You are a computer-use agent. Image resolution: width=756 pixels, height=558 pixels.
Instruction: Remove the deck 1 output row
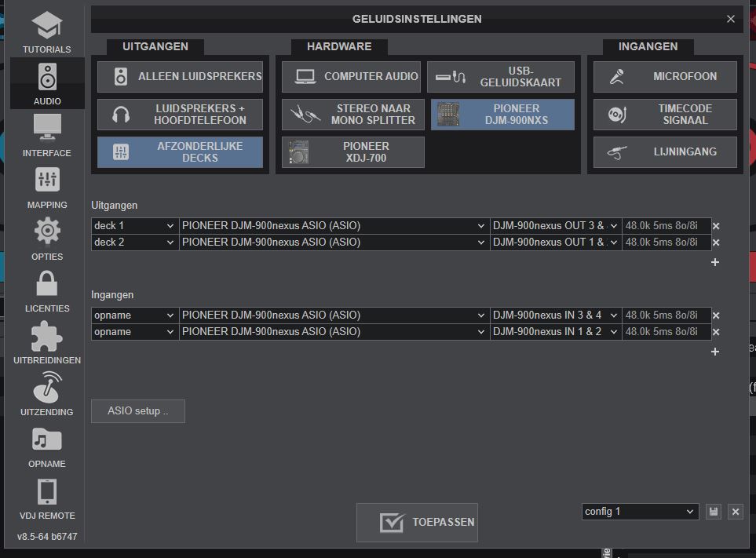(x=716, y=226)
